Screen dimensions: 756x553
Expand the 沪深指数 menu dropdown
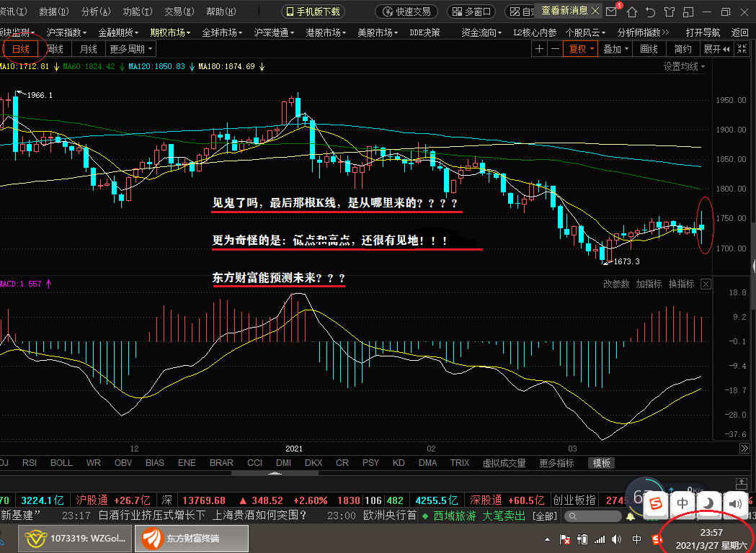pyautogui.click(x=66, y=32)
